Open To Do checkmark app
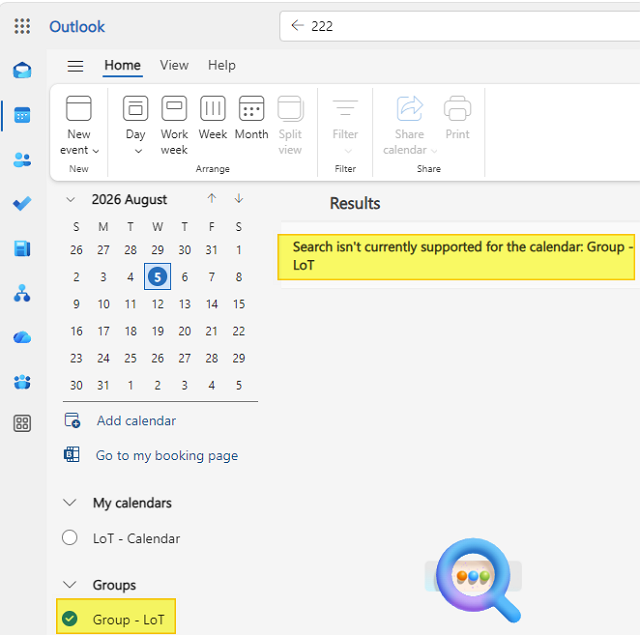 (22, 203)
